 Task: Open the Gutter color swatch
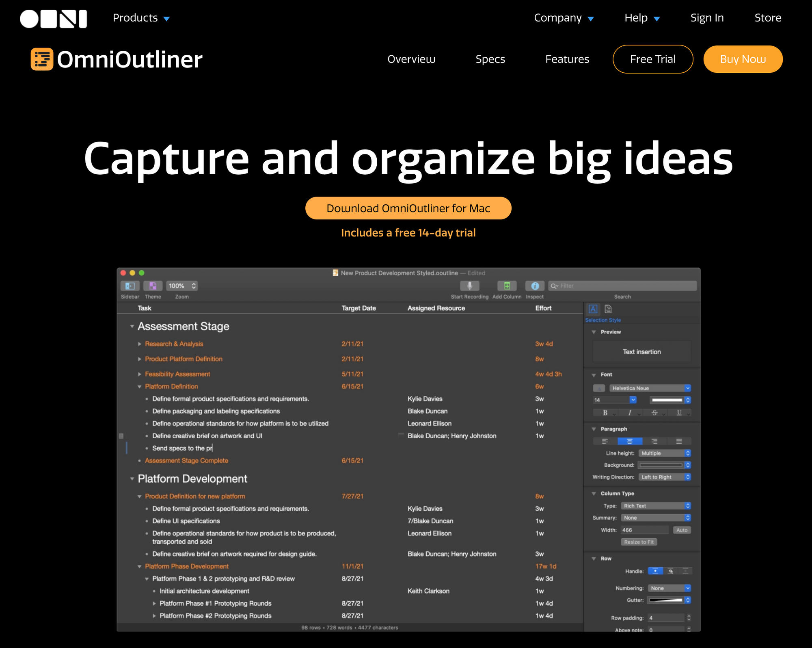pos(669,600)
